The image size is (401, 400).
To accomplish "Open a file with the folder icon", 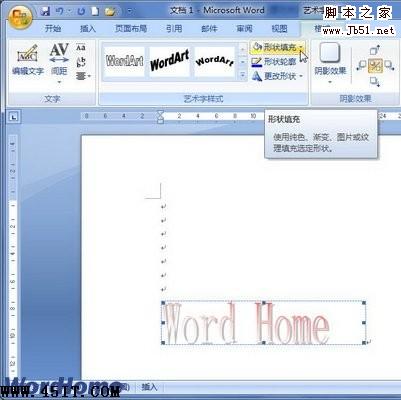I will click(x=110, y=12).
